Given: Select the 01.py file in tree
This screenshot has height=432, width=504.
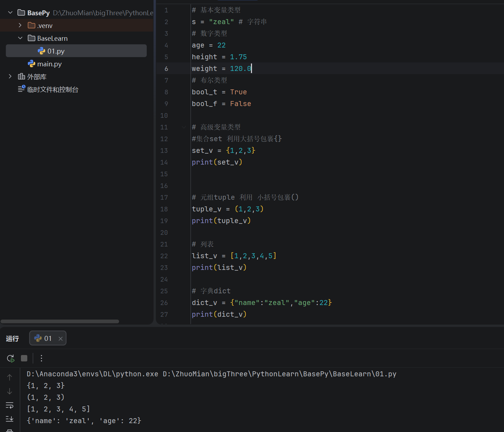Looking at the screenshot, I should (x=56, y=51).
